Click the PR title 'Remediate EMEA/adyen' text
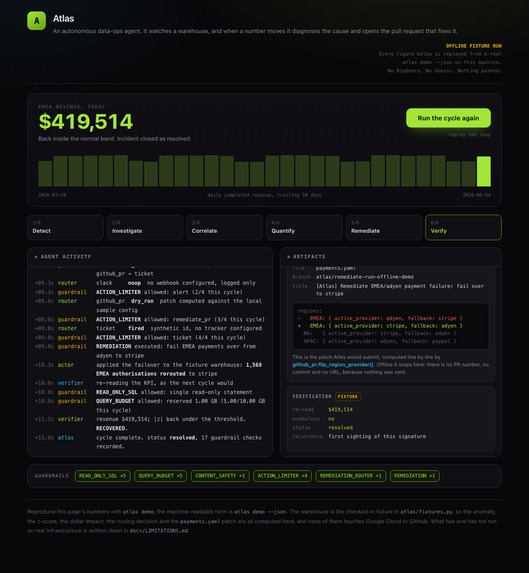Image resolution: width=529 pixels, height=573 pixels. 400,290
